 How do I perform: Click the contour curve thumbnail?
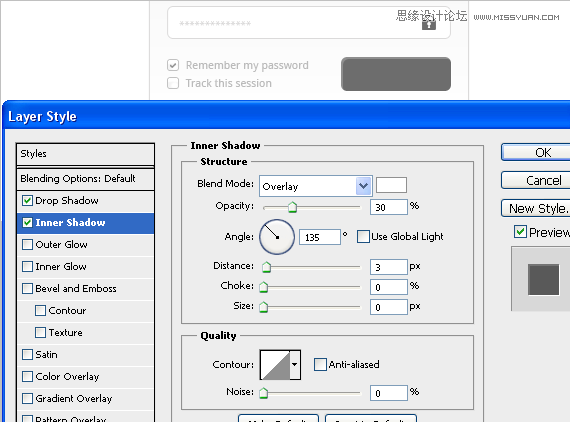point(275,365)
